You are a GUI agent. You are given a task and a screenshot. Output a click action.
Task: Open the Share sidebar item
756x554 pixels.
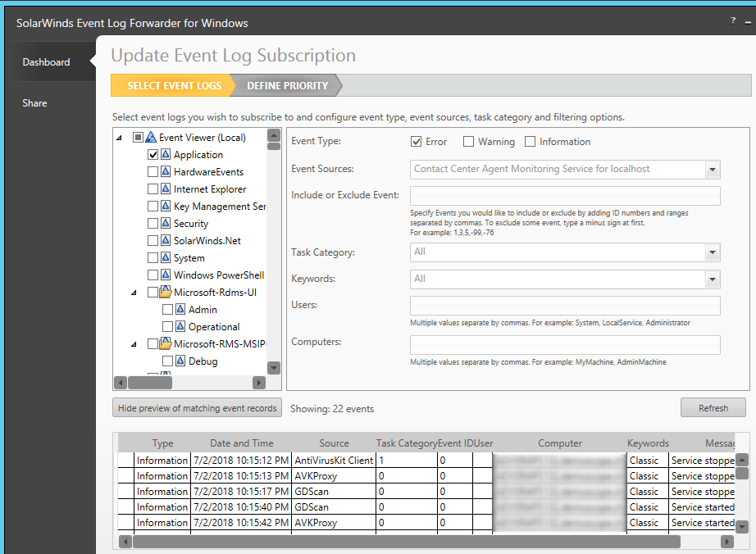(x=34, y=103)
